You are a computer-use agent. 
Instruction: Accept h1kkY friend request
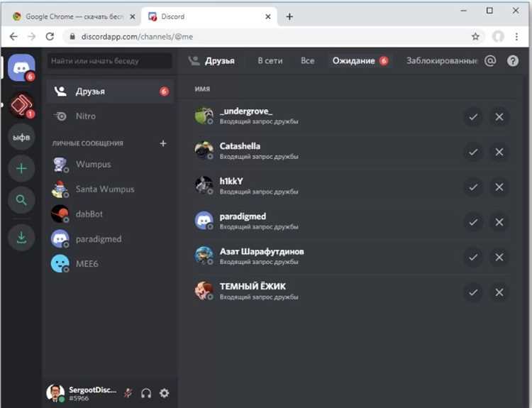pyautogui.click(x=473, y=187)
